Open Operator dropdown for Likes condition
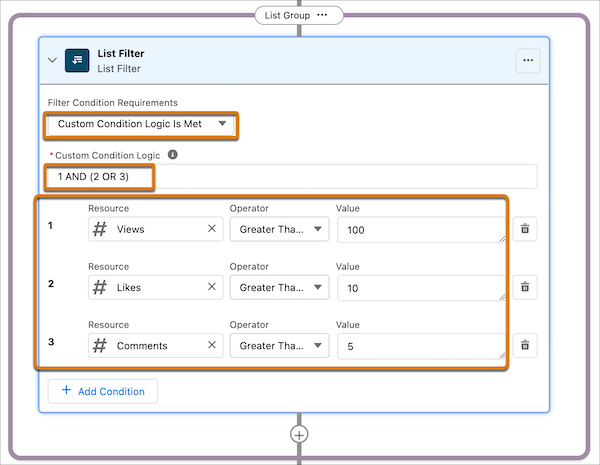The width and height of the screenshot is (600, 465). click(279, 287)
